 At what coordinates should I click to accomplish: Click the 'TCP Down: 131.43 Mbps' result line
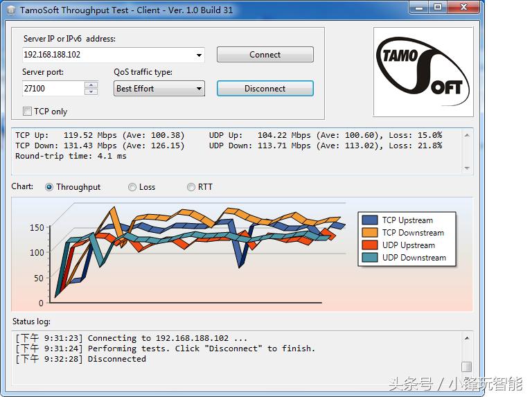100,145
